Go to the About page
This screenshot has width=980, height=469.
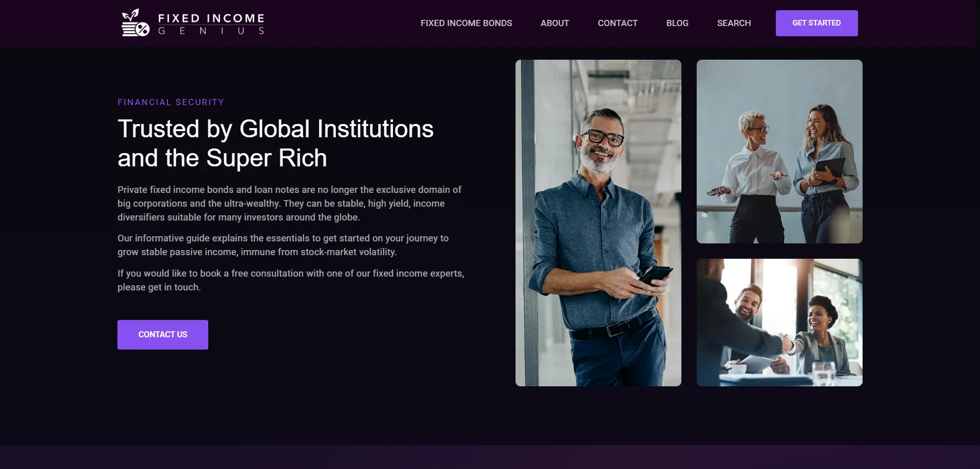(555, 23)
